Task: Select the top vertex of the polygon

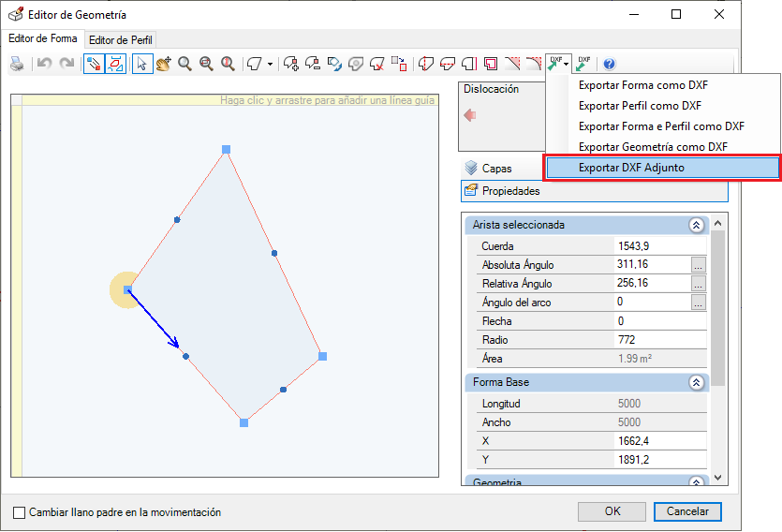Action: [x=226, y=149]
